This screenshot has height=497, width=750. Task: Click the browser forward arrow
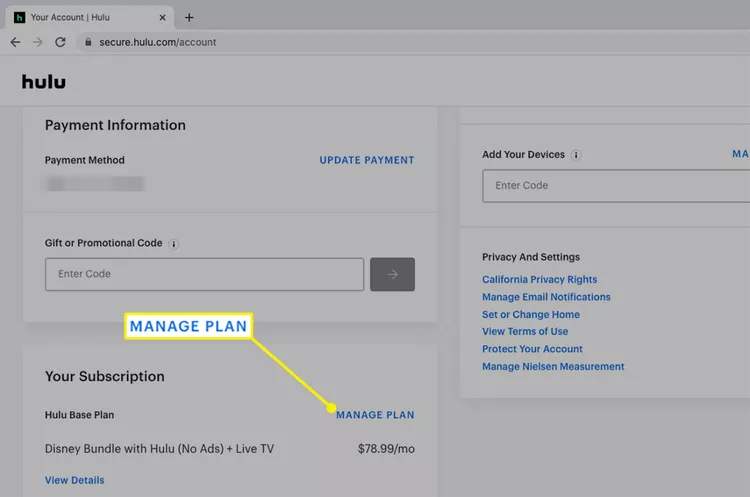[38, 42]
